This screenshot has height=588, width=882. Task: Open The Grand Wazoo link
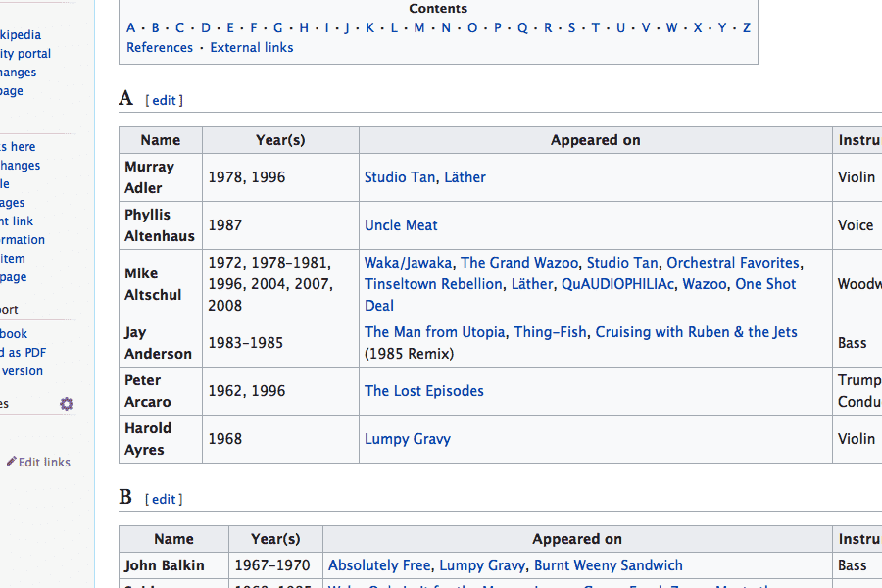pos(519,263)
